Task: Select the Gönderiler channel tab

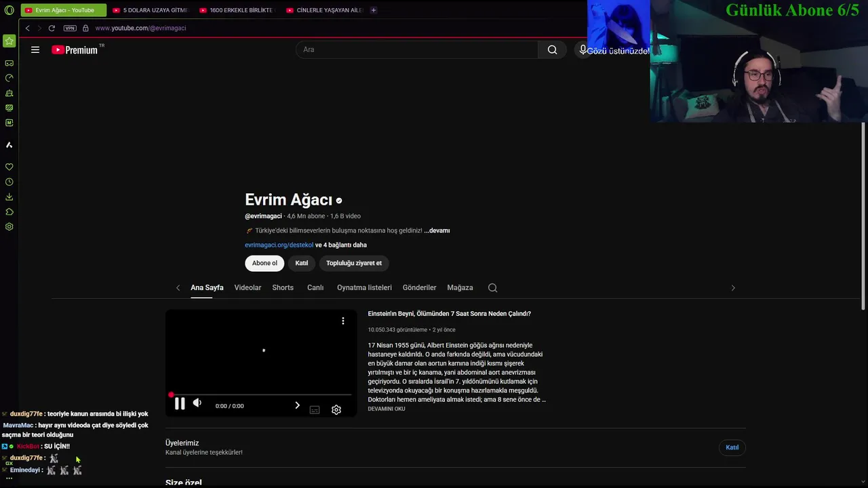Action: 419,288
